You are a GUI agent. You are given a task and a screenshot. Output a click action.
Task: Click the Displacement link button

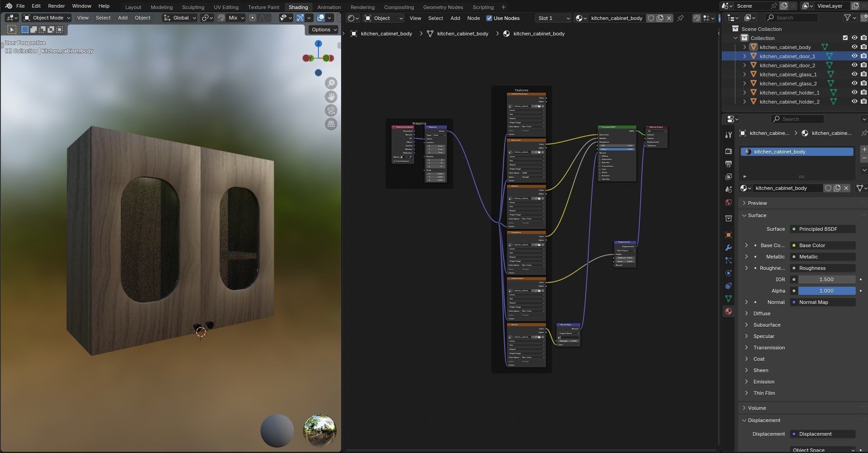coord(823,434)
